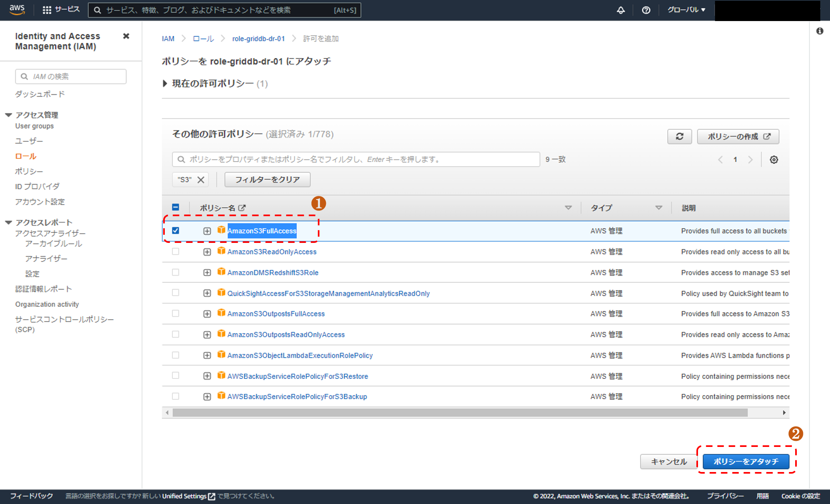Open the services grid menu icon
The height and width of the screenshot is (504, 830).
[47, 10]
